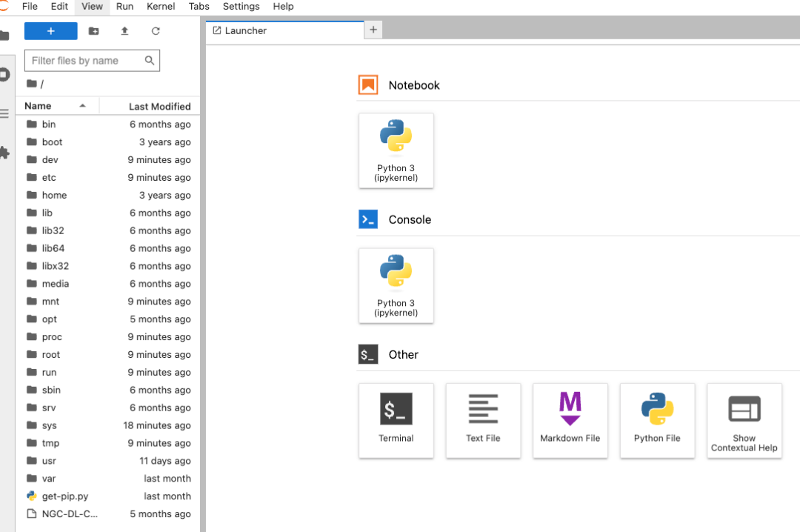The width and height of the screenshot is (800, 532).
Task: Open the Settings menu
Action: click(x=241, y=7)
